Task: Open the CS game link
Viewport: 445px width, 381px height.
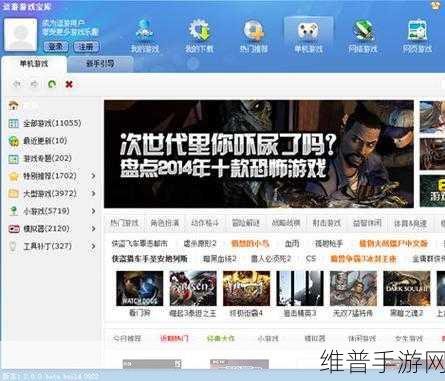Action: [x=311, y=259]
